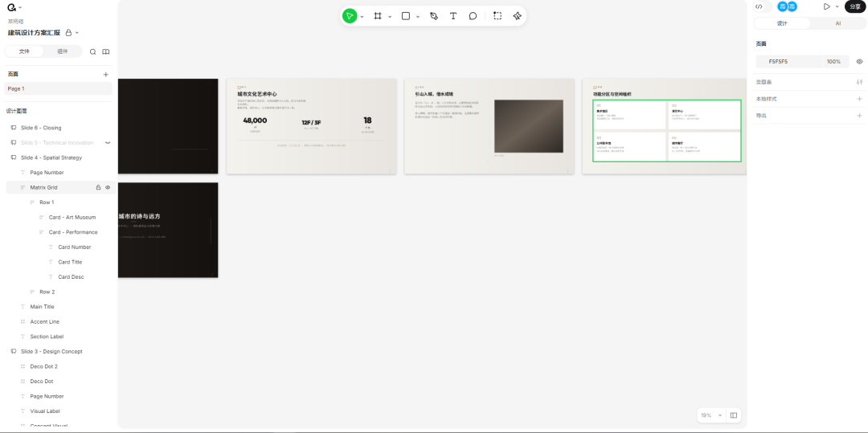Start the prototype play preview

tap(826, 6)
